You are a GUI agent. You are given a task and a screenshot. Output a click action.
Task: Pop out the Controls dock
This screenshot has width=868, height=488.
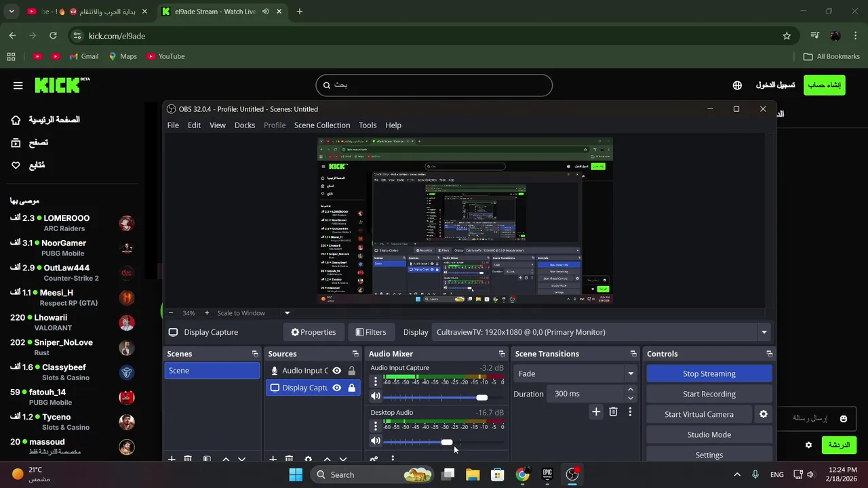(769, 354)
